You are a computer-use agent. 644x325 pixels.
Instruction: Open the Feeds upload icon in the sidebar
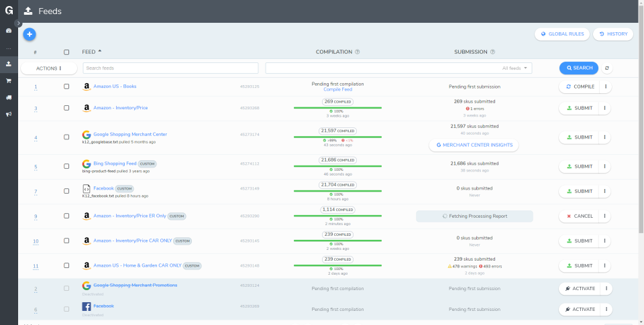9,64
